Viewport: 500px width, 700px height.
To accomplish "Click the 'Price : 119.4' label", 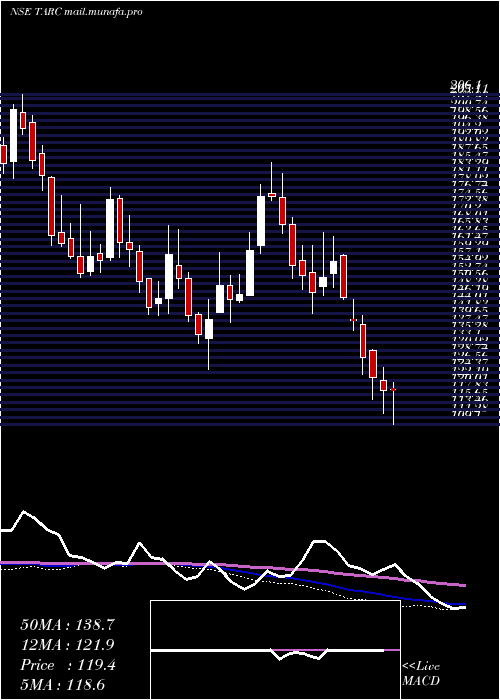I will (x=68, y=665).
